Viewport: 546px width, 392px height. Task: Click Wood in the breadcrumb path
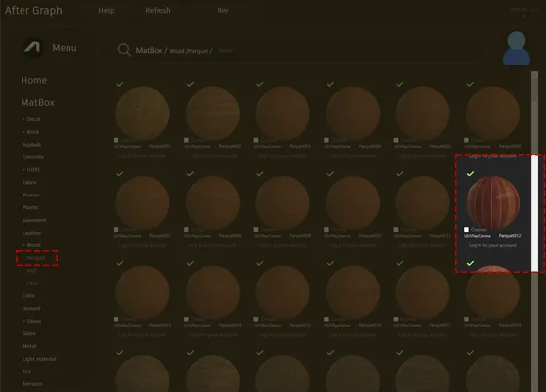click(x=177, y=51)
